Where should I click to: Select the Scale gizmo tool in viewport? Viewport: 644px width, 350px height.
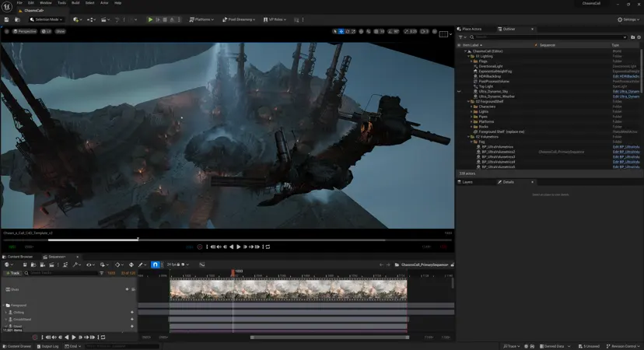tap(353, 31)
